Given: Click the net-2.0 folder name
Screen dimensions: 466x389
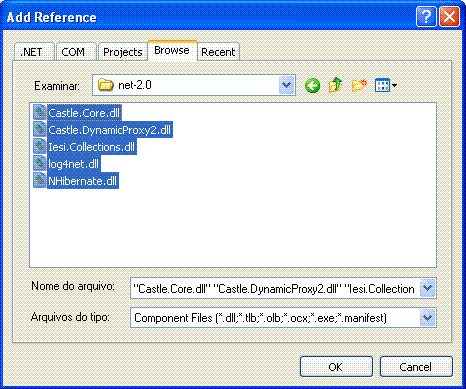Looking at the screenshot, I should coord(135,85).
